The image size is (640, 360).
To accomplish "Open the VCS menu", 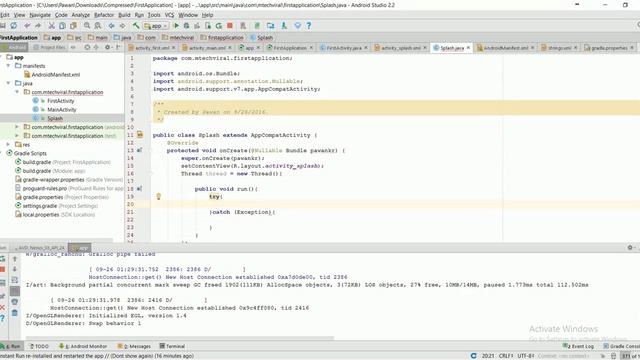I will coord(169,15).
